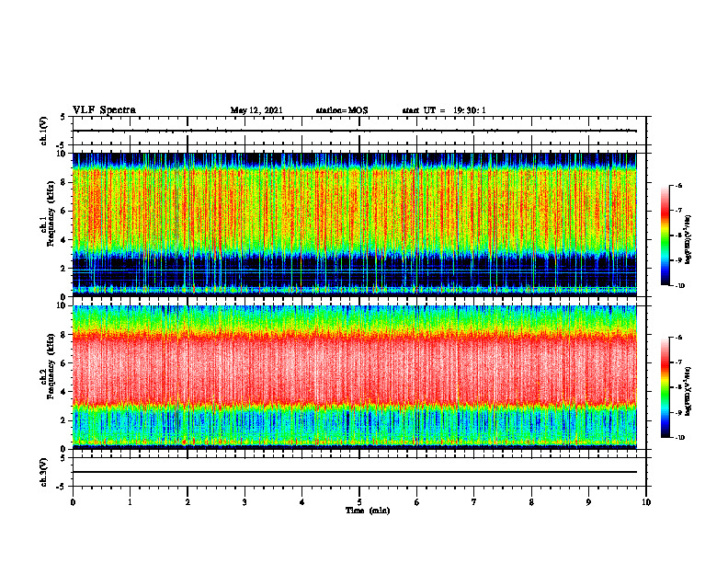Click the time axis tick label "0"
Viewport: 728px width, 563px height.
[73, 502]
